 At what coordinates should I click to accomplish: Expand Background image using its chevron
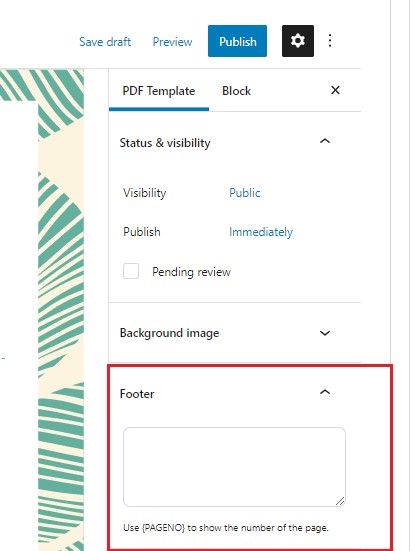(x=325, y=333)
